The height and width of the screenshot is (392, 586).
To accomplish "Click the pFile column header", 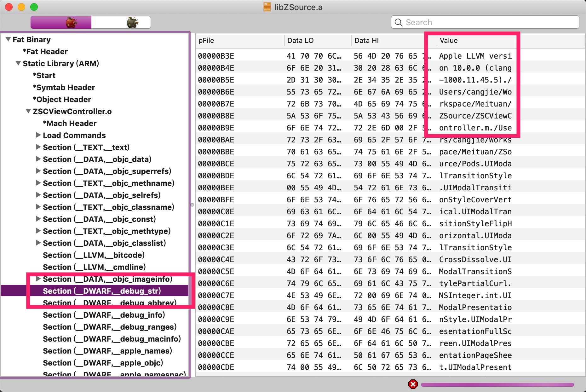I will coord(240,40).
